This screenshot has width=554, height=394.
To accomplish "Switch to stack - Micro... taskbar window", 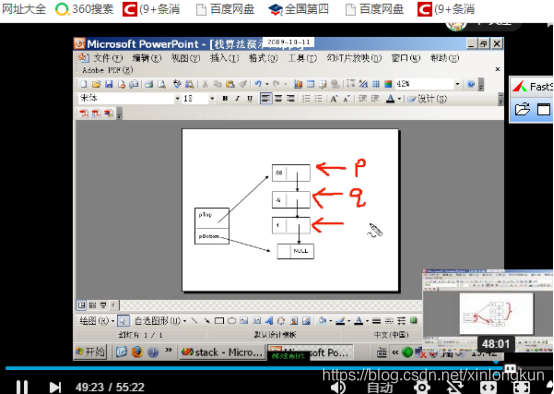I will pos(223,352).
